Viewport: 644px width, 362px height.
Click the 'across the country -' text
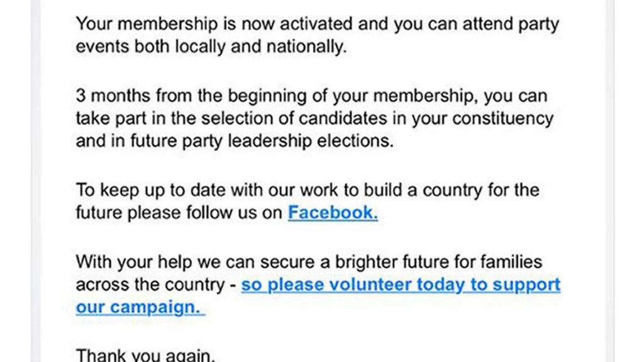(156, 285)
